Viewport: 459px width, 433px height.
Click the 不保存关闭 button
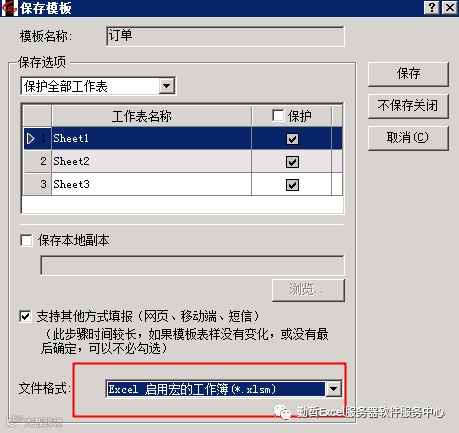coord(408,106)
